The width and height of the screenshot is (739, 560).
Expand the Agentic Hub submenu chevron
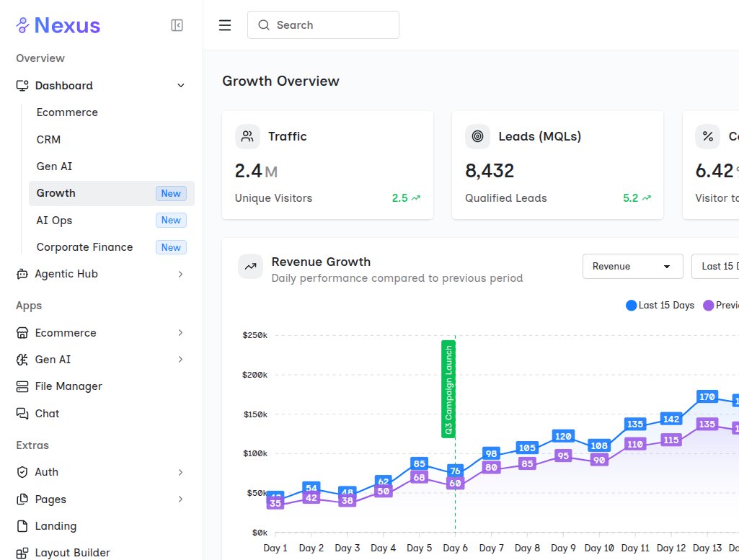[180, 274]
